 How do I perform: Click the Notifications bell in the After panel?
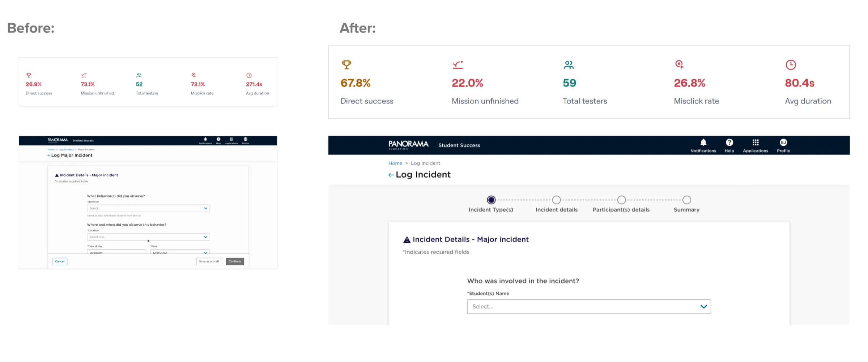tap(703, 142)
